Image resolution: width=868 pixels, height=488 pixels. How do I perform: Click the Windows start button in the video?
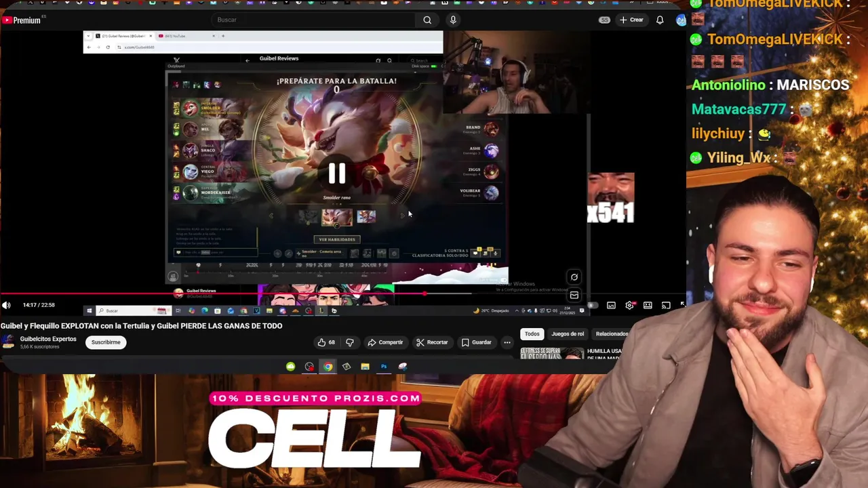coord(89,310)
